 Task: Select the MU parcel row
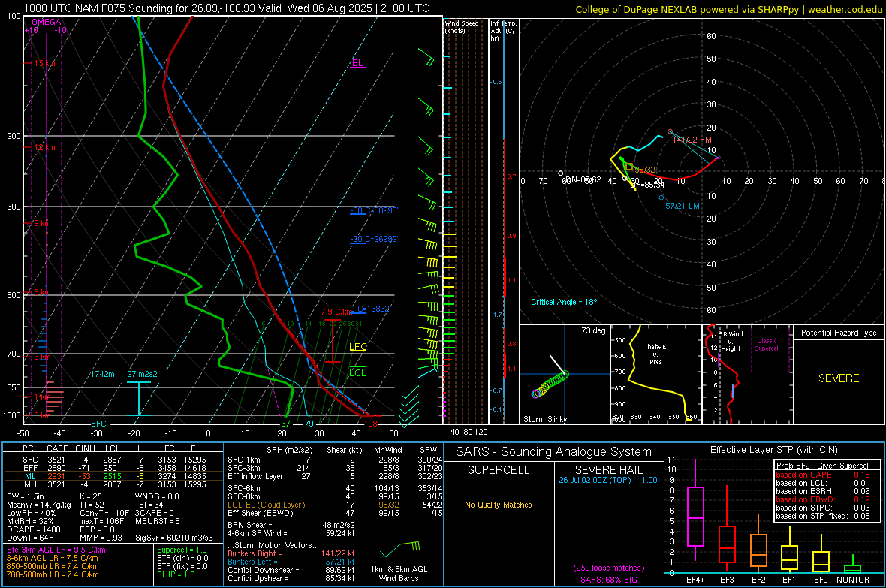pyautogui.click(x=113, y=484)
